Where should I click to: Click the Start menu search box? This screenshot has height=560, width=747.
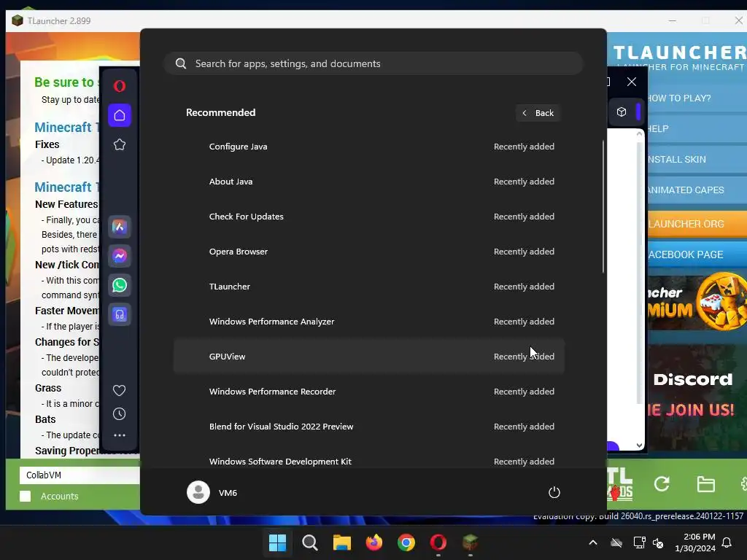click(373, 64)
